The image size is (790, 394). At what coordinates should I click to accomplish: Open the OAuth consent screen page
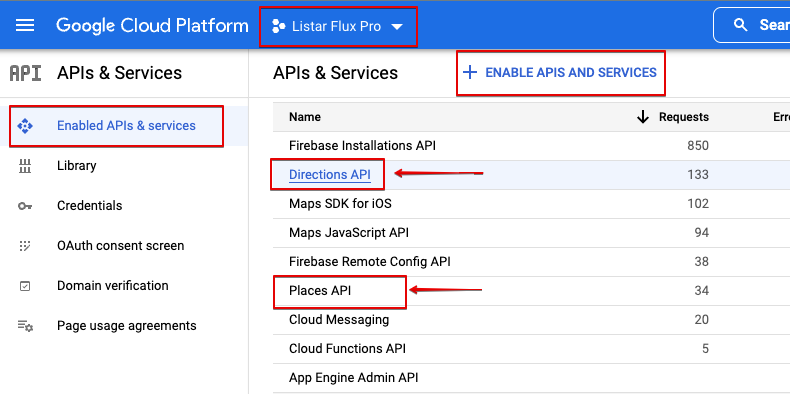[x=120, y=245]
